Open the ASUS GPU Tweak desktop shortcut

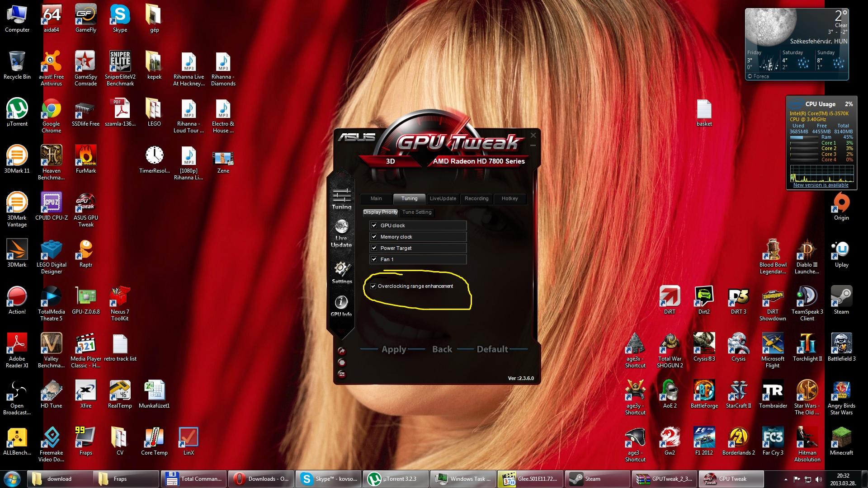(x=85, y=210)
